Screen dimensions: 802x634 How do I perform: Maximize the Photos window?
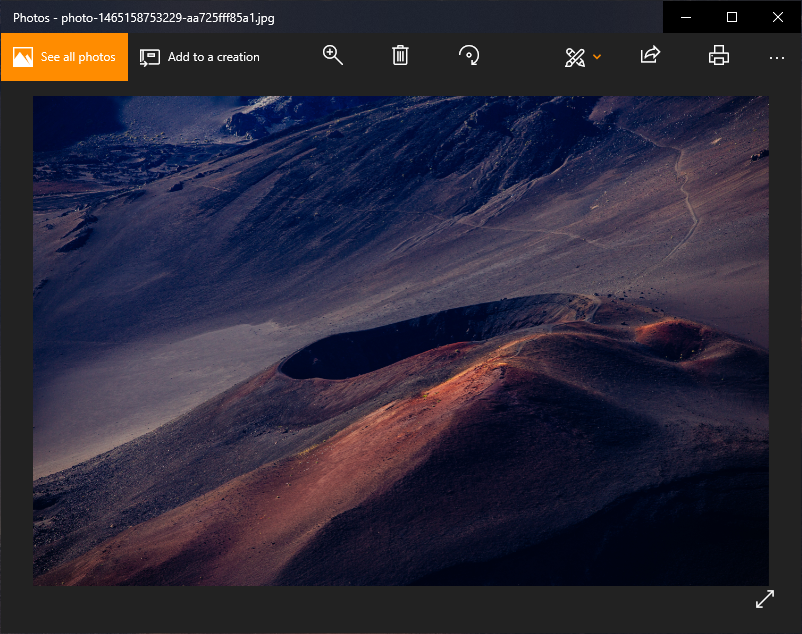tap(732, 17)
